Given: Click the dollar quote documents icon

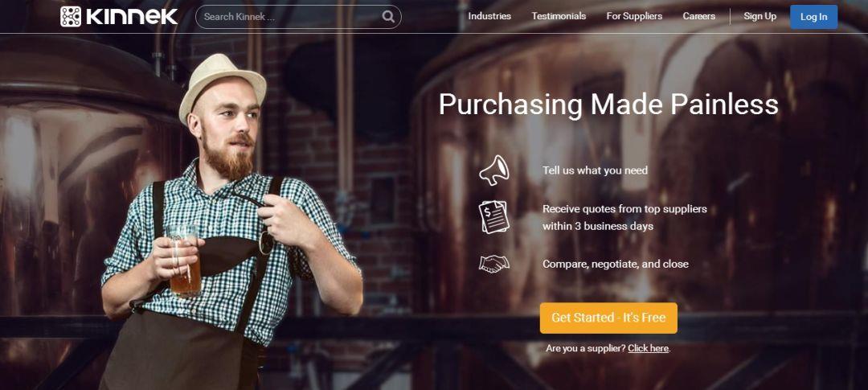Looking at the screenshot, I should tap(493, 217).
